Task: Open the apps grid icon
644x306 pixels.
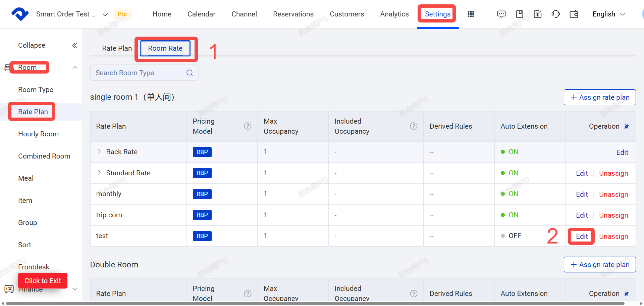Action: 471,14
